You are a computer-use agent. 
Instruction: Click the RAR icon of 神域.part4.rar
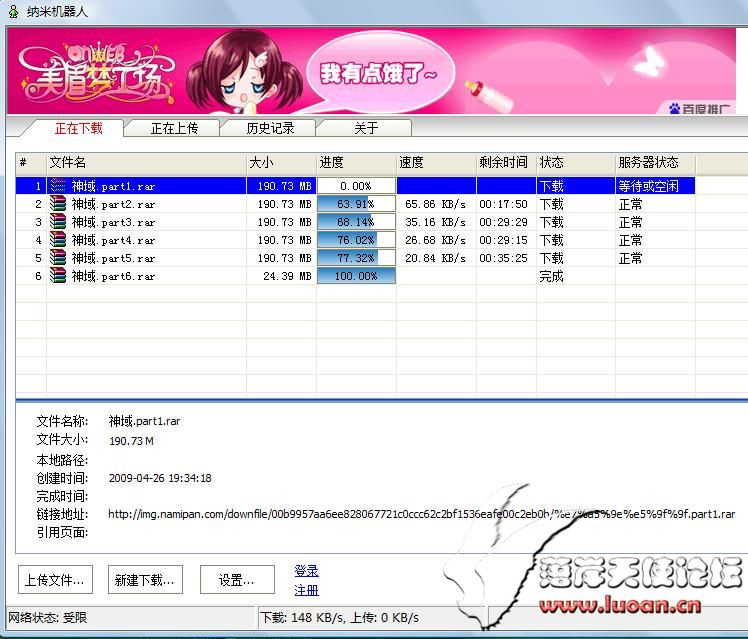[58, 240]
